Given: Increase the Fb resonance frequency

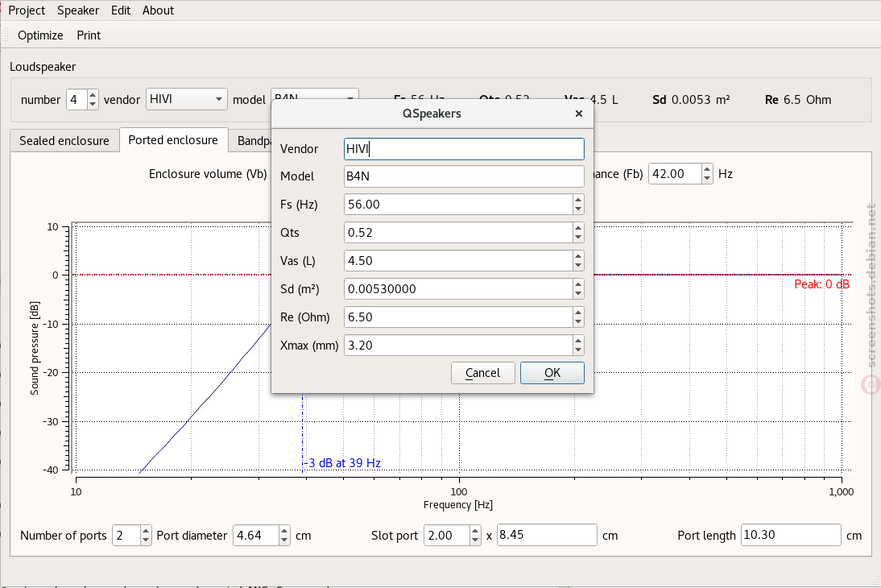Looking at the screenshot, I should click(x=707, y=168).
